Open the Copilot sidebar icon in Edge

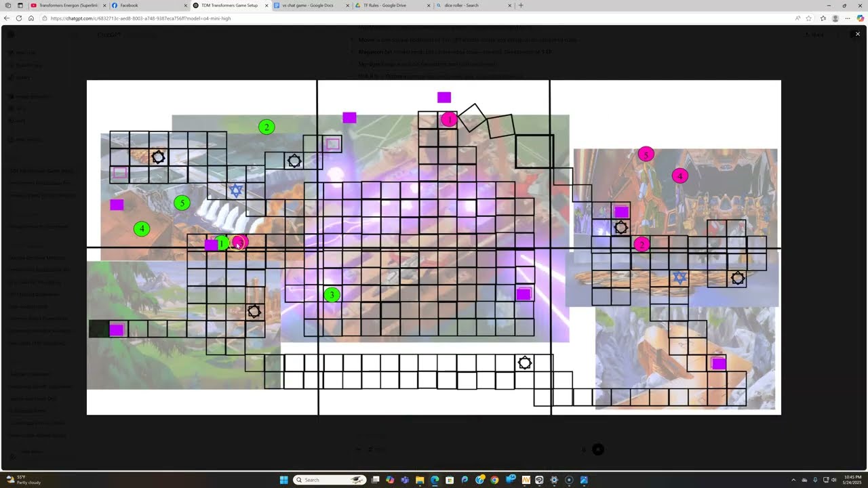click(x=861, y=18)
